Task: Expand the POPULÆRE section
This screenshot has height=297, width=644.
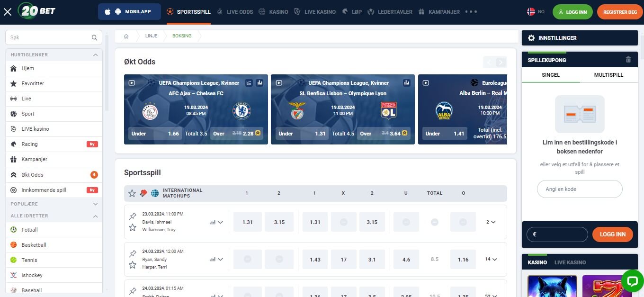Action: click(54, 204)
